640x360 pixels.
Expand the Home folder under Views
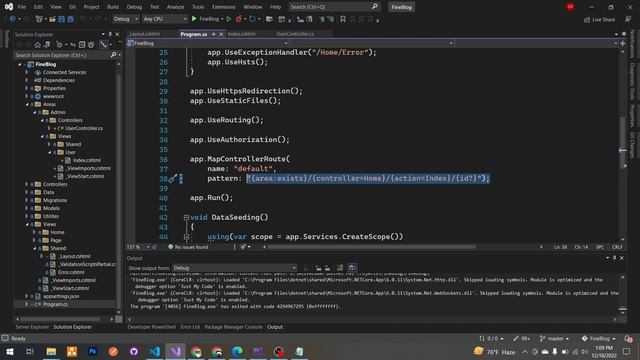[x=34, y=232]
